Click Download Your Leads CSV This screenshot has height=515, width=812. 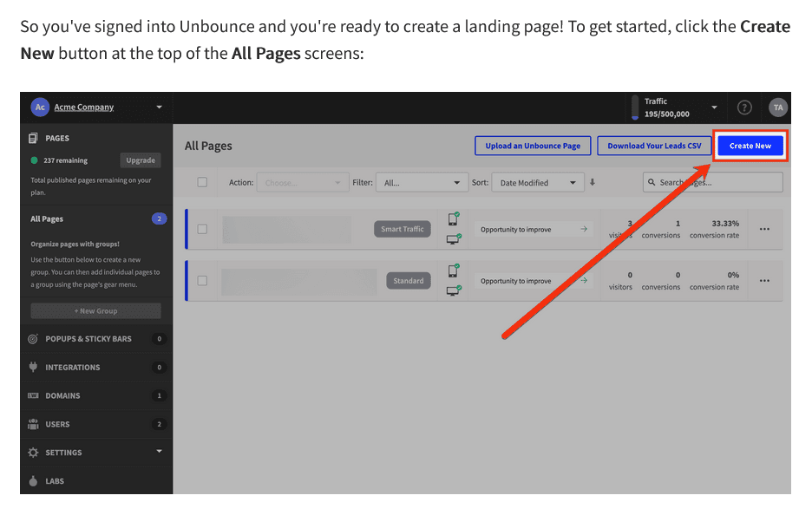pyautogui.click(x=654, y=146)
